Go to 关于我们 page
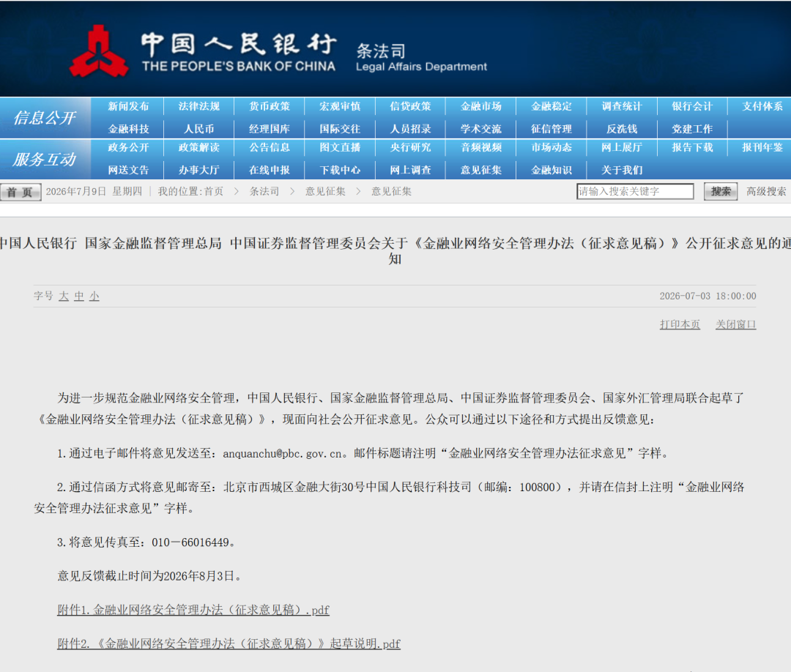Screen dimensions: 791x672 (x=622, y=171)
